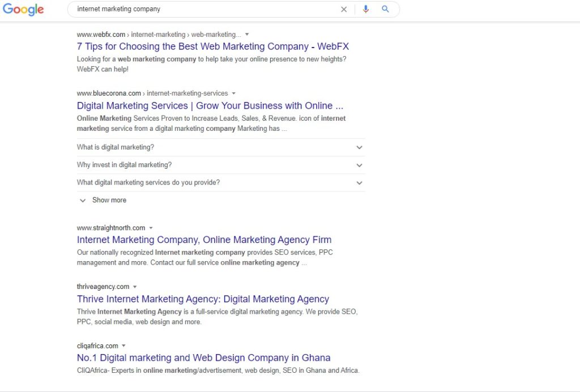The height and width of the screenshot is (392, 580).
Task: Click snippet 'CliQAfrica- Experts in online marketing'
Action: (137, 370)
